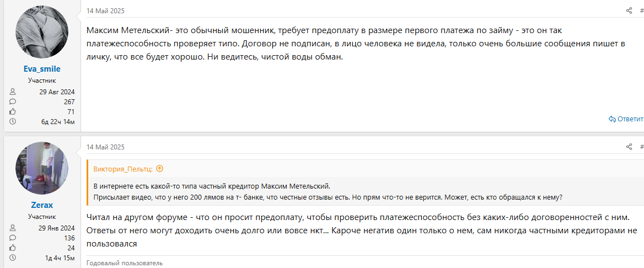
Task: Click the messages bubble icon under Eva_smile
Action: point(13,101)
